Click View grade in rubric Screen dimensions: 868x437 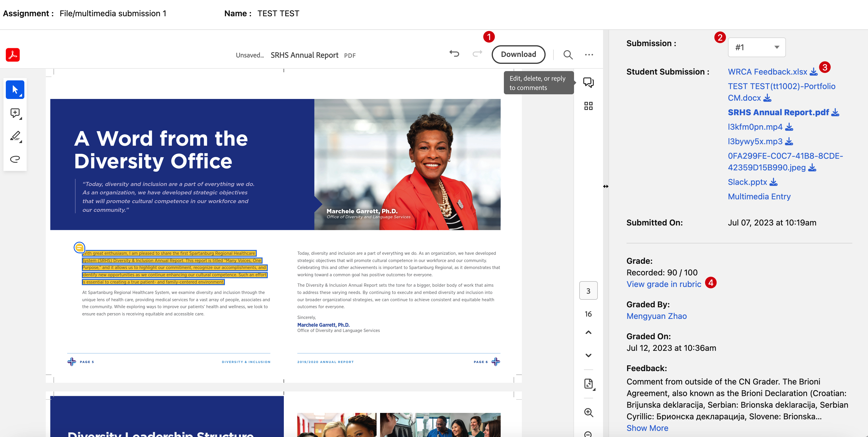664,284
